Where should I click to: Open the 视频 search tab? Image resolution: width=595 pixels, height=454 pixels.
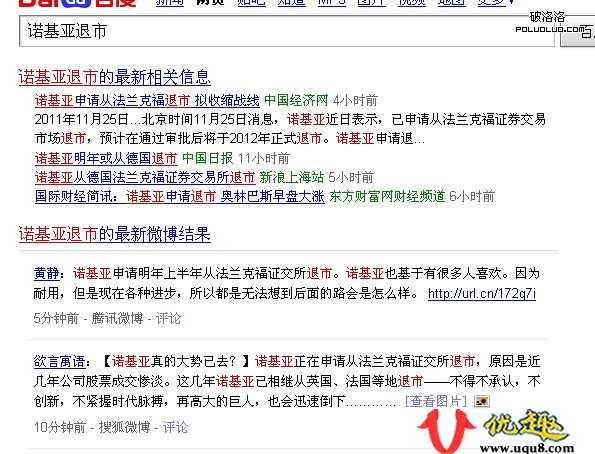tap(412, 3)
